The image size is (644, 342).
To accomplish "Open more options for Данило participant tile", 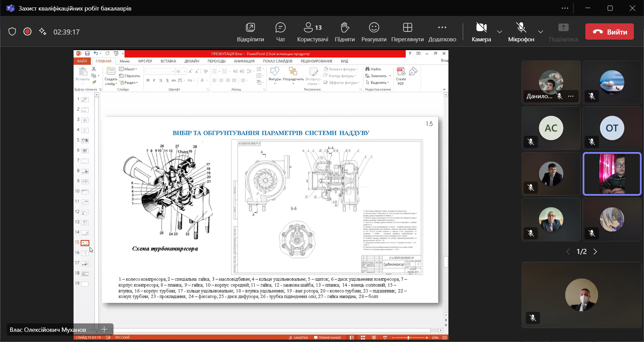I will [571, 97].
